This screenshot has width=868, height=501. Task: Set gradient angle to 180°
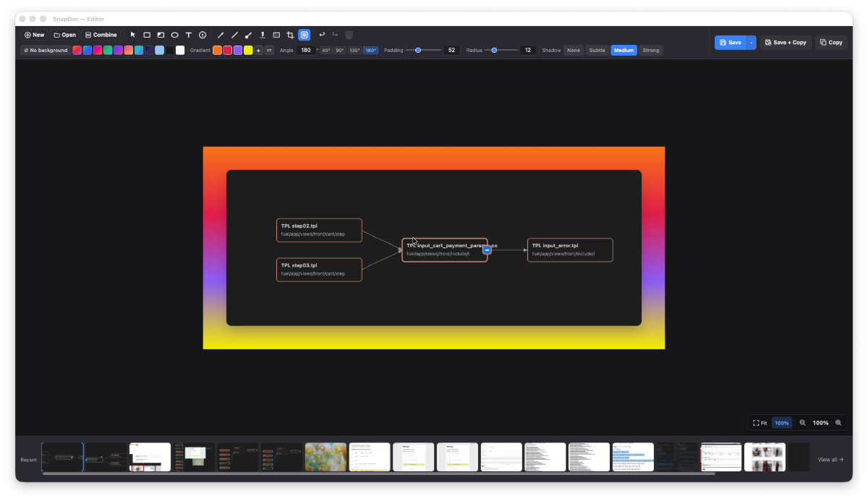point(370,50)
